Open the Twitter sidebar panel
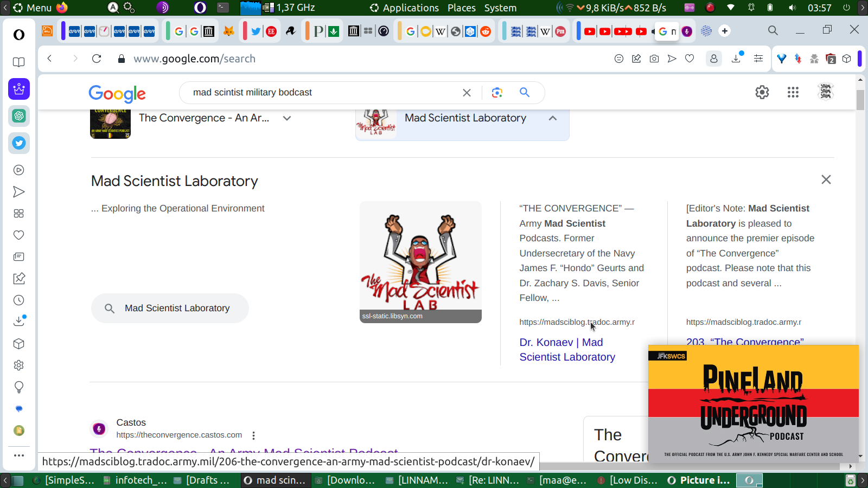This screenshot has height=488, width=868. 19,143
